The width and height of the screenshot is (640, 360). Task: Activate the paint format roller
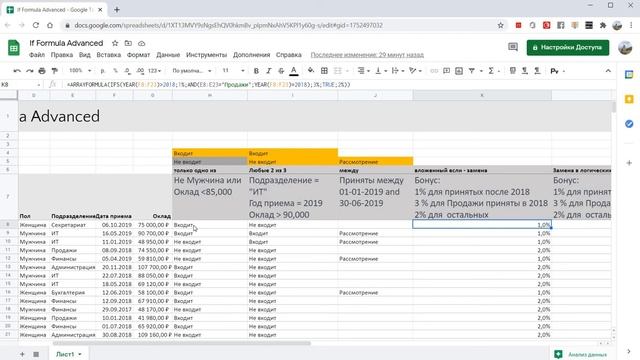(x=54, y=71)
